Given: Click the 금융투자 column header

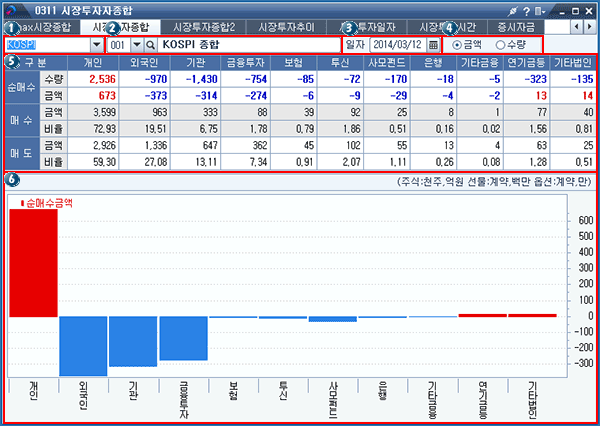Looking at the screenshot, I should coord(245,62).
